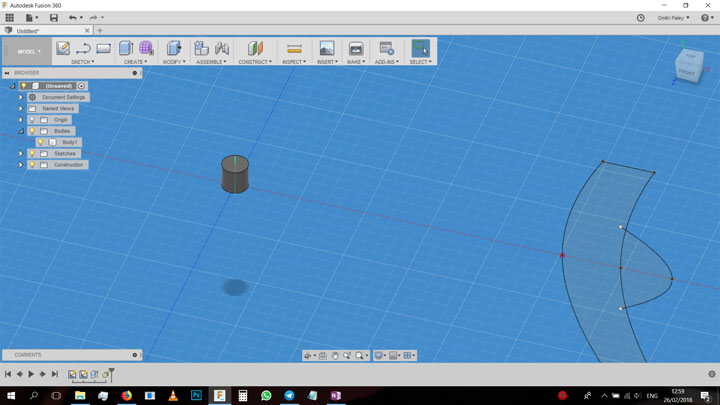
Task: Select the Measure inspect tool
Action: tap(294, 48)
